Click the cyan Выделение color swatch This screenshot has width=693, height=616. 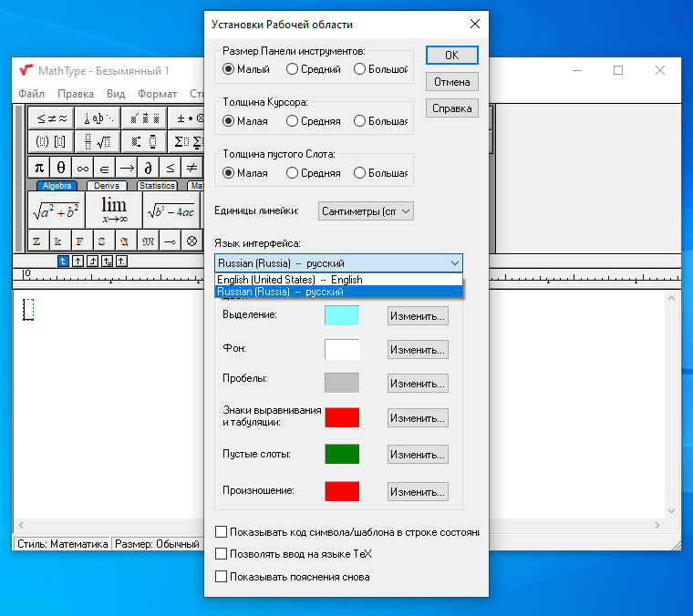342,315
